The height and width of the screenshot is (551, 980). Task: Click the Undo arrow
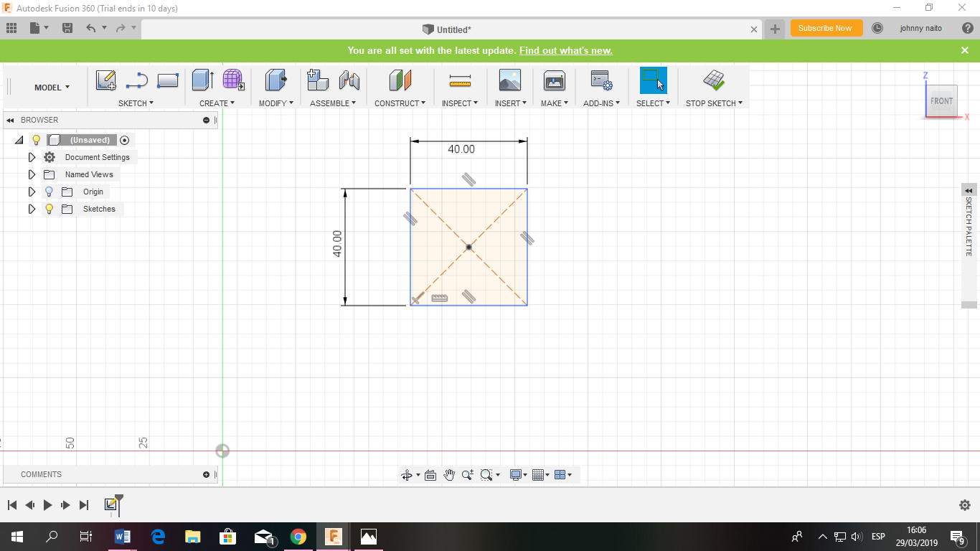point(90,28)
